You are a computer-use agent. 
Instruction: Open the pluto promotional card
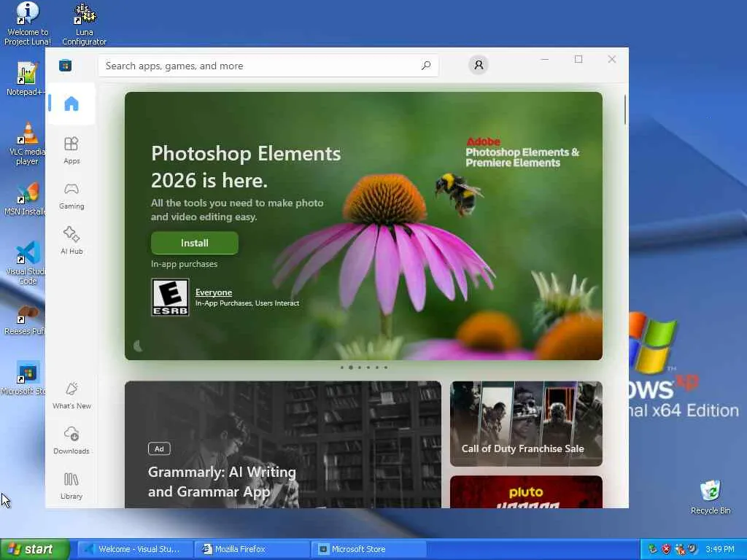coord(526,492)
